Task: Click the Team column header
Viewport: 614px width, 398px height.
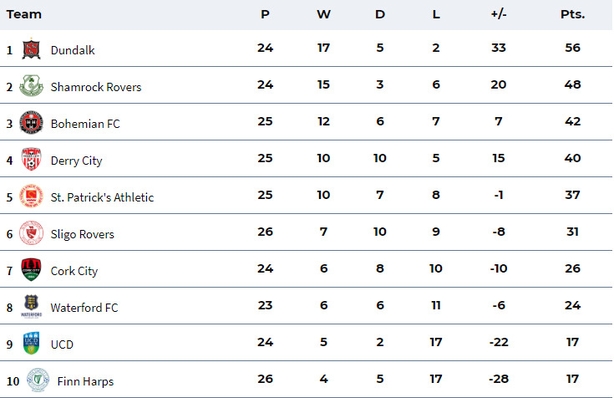Action: tap(24, 14)
